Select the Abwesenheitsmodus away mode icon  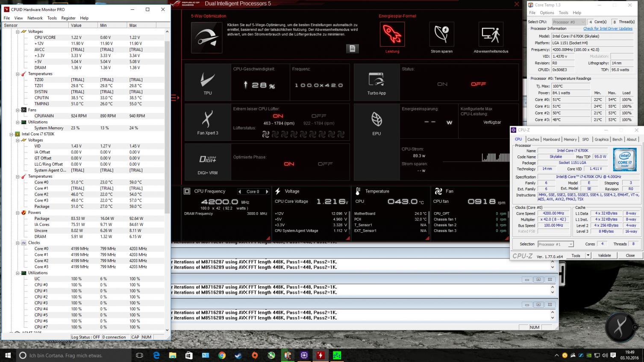click(x=491, y=34)
